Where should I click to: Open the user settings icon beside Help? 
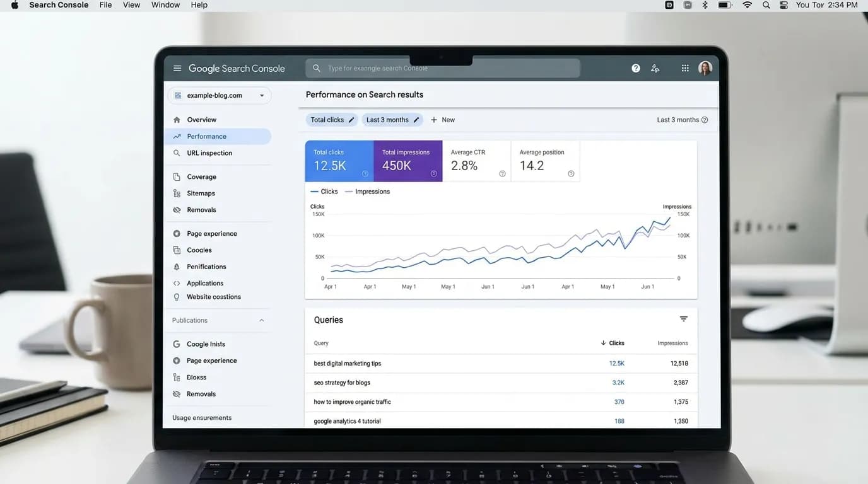[655, 68]
